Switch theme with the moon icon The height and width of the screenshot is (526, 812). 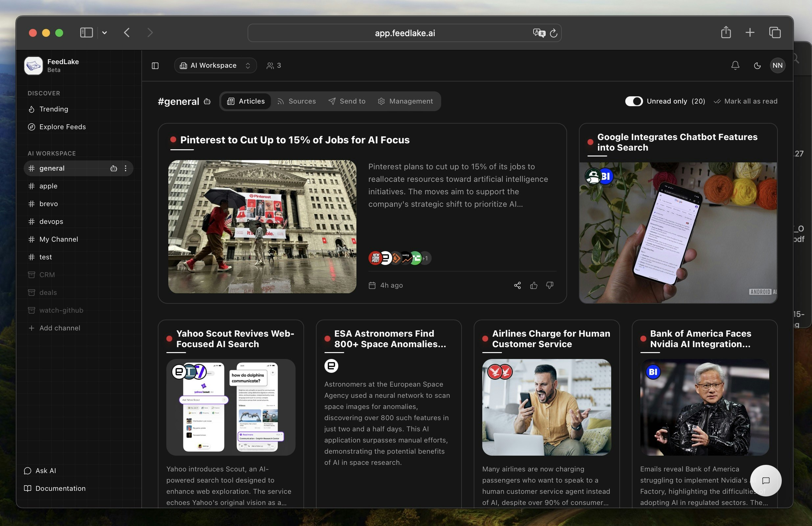point(757,65)
